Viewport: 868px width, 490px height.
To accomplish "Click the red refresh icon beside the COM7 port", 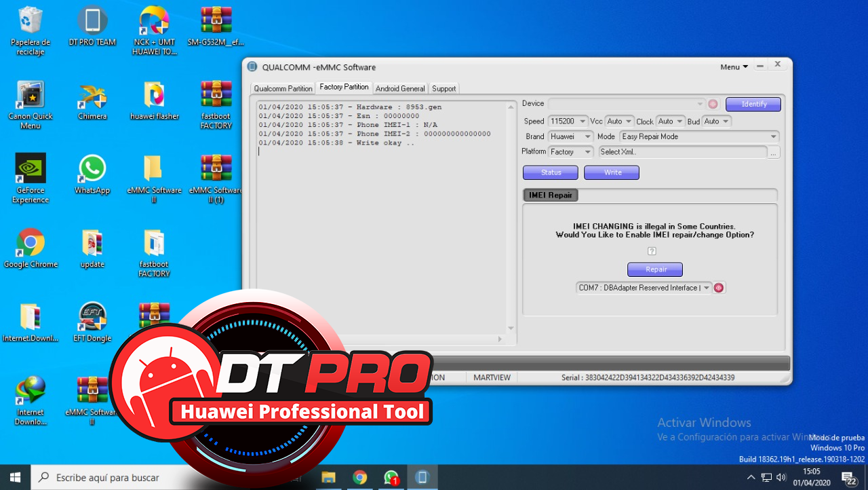I will [x=719, y=288].
